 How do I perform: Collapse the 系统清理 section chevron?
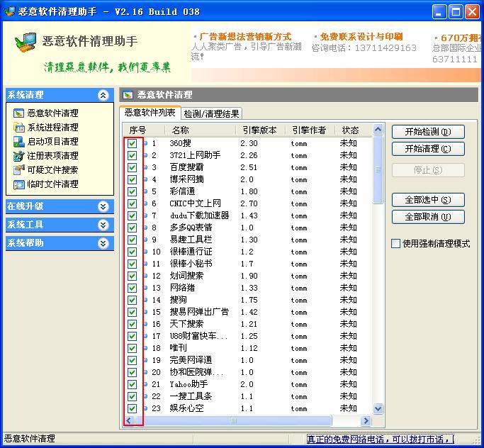(103, 95)
